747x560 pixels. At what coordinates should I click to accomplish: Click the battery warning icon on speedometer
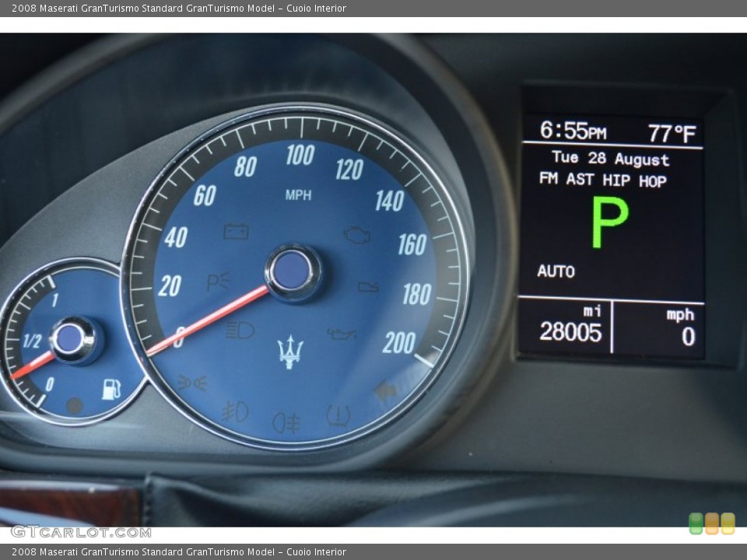pyautogui.click(x=237, y=232)
